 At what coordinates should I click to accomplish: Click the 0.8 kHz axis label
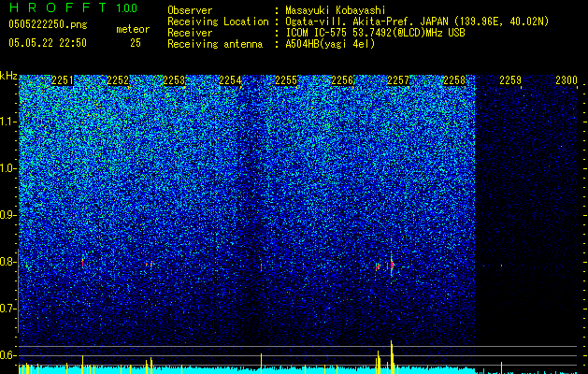click(x=8, y=262)
